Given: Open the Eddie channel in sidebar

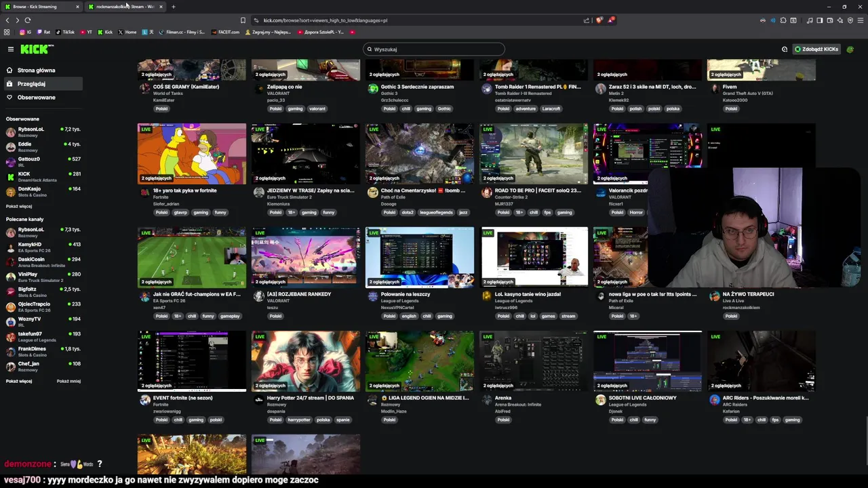Looking at the screenshot, I should [42, 146].
